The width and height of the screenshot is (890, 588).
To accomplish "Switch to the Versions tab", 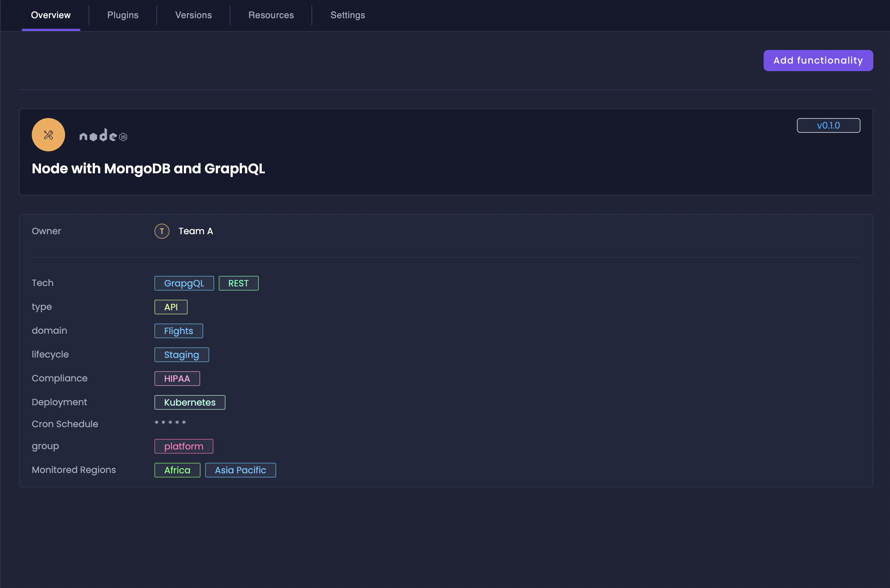I will tap(193, 15).
